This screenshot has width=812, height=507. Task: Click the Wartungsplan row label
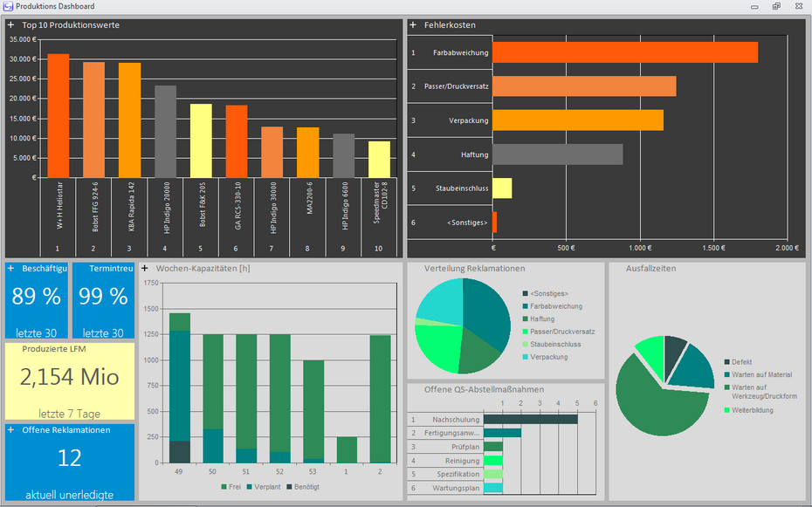point(457,488)
